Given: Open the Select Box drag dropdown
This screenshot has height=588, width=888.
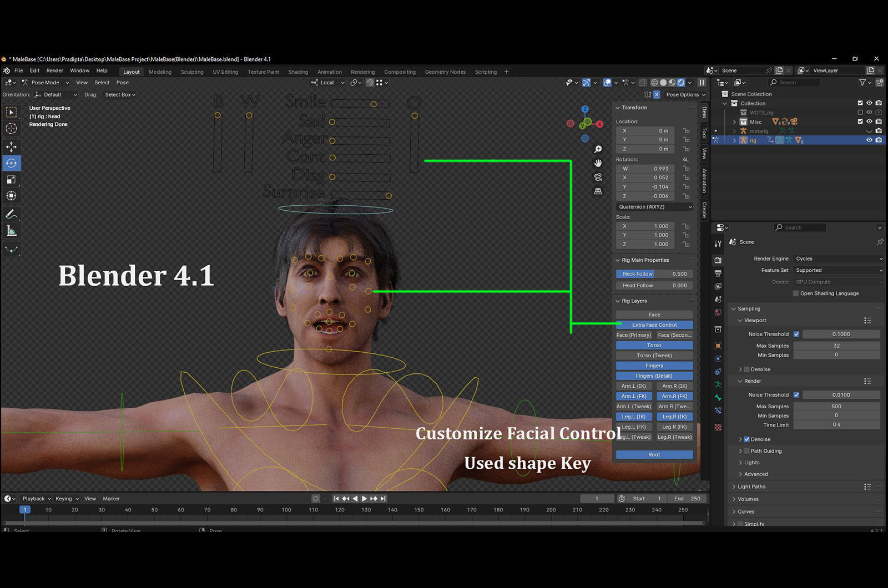Looking at the screenshot, I should click(120, 95).
